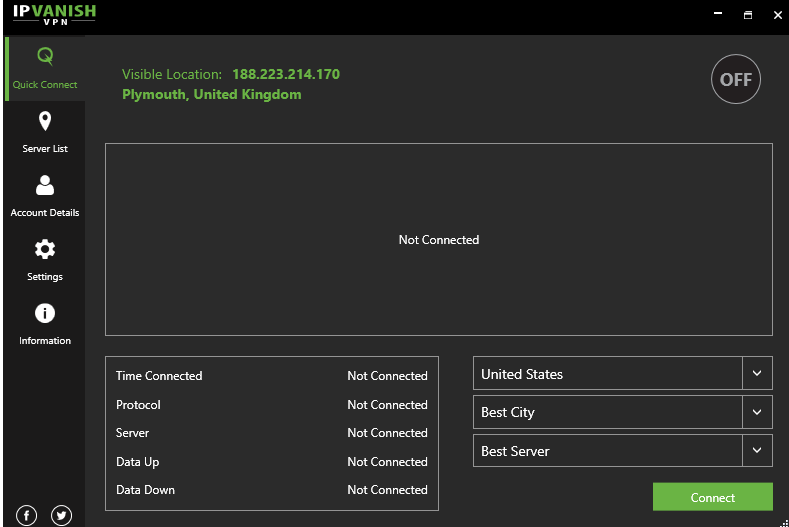Minimize the IPVanish window
The width and height of the screenshot is (789, 527).
click(718, 14)
